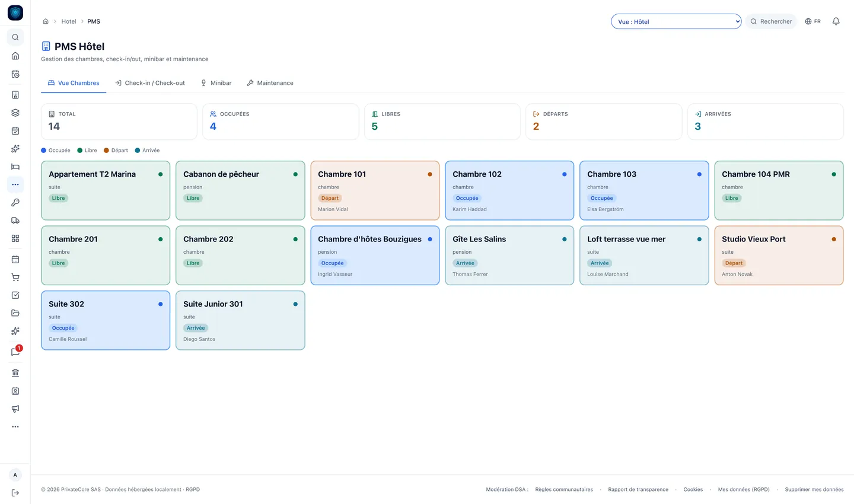Open the stacked layers sidebar icon
Screen dimensions: 854x504
click(x=15, y=113)
